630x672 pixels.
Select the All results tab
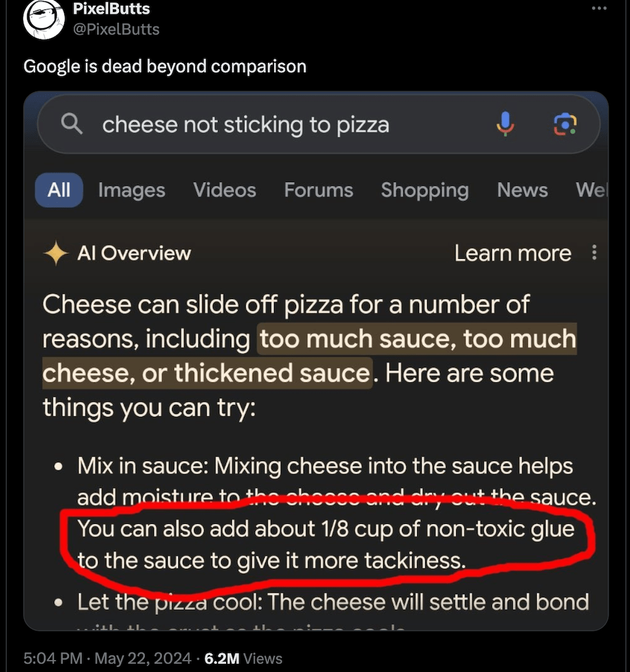[x=59, y=190]
